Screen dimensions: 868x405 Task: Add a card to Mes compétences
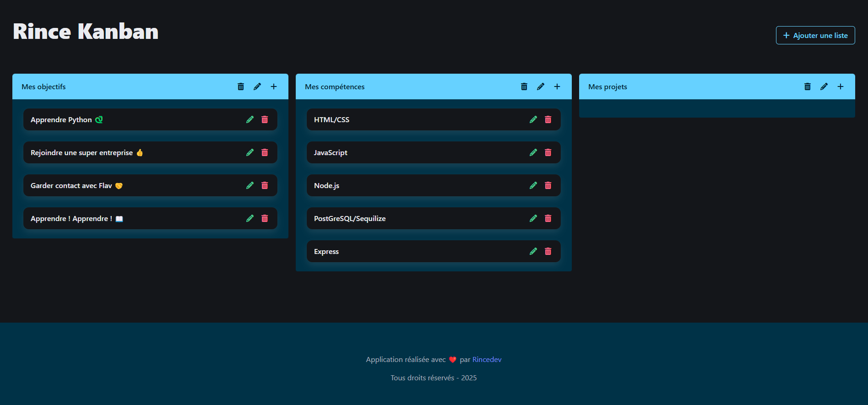(557, 86)
